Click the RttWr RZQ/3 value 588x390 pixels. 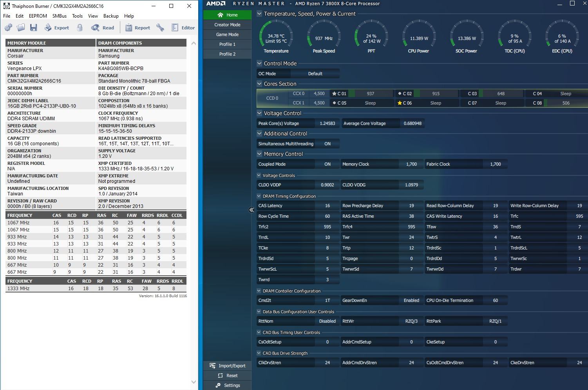coord(411,321)
